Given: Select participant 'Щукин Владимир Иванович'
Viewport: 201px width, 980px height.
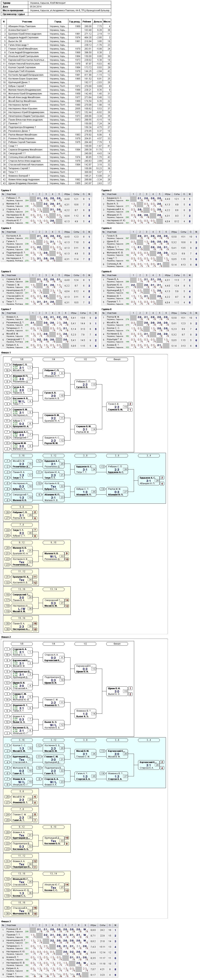Looking at the screenshot, I should point(23,183).
